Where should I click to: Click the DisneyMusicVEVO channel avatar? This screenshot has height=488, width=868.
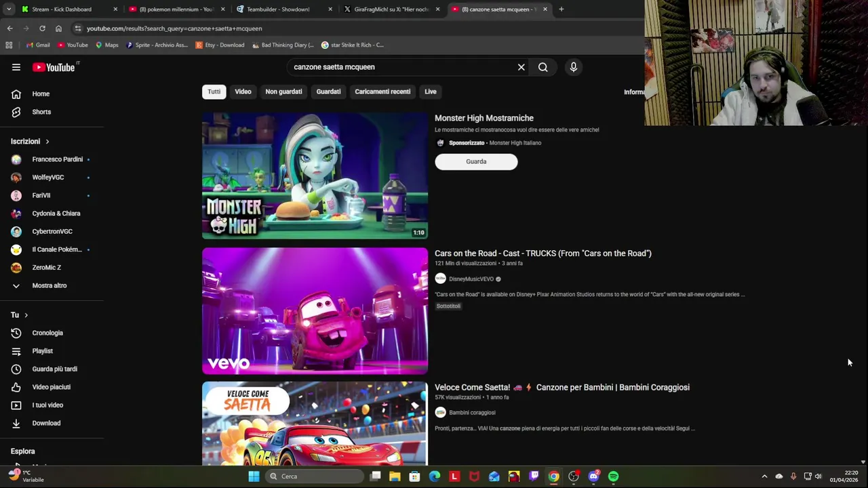click(440, 279)
